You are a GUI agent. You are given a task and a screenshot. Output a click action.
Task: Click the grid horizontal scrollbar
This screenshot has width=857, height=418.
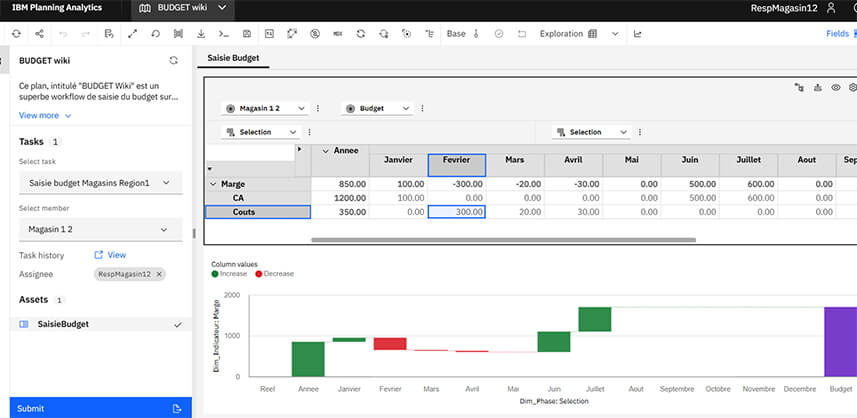point(503,240)
